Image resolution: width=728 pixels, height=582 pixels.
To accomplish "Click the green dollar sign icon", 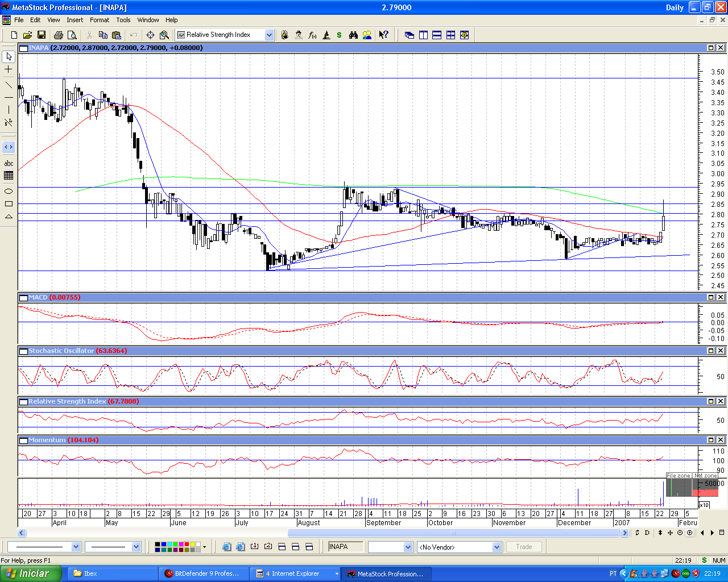I will [x=340, y=35].
